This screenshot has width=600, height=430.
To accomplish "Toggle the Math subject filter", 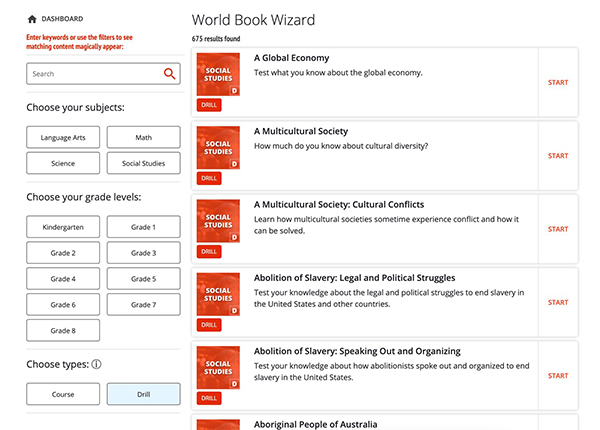I will point(143,137).
